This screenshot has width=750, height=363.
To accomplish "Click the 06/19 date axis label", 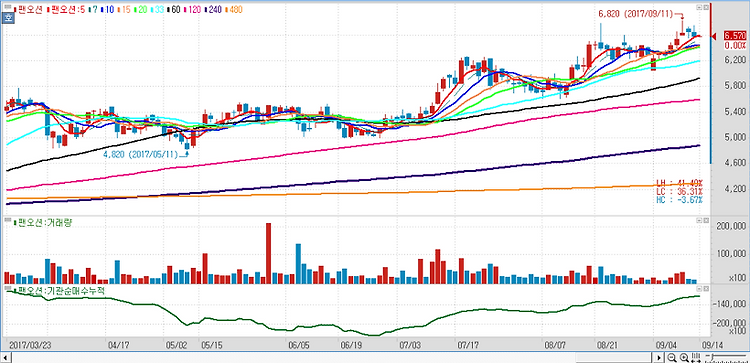I will [352, 345].
